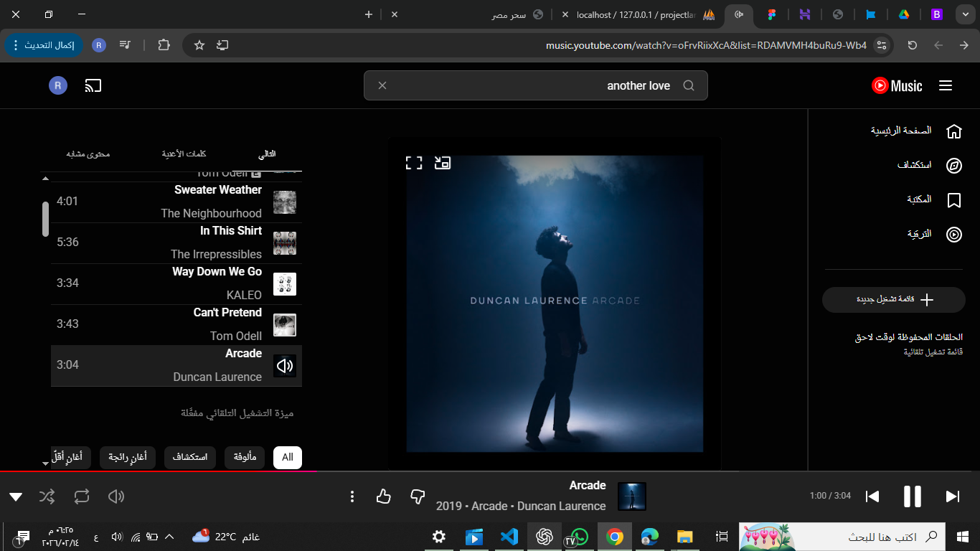The height and width of the screenshot is (551, 980).
Task: Toggle repeat mode in the player bar
Action: (x=81, y=496)
